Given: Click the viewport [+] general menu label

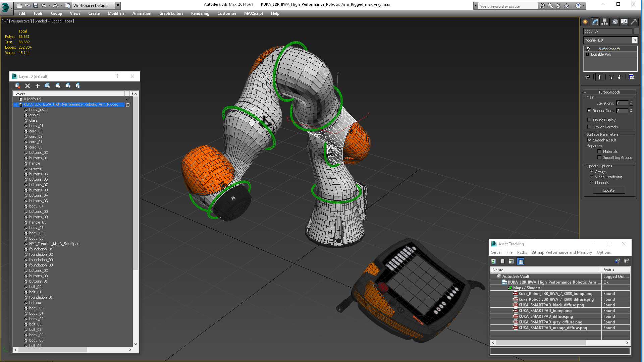Looking at the screenshot, I should click(5, 21).
